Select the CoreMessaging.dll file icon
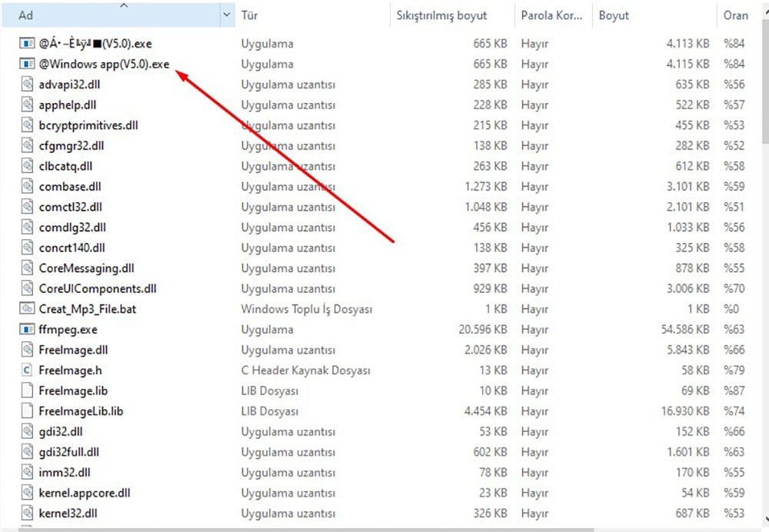This screenshot has height=532, width=769. pos(26,268)
